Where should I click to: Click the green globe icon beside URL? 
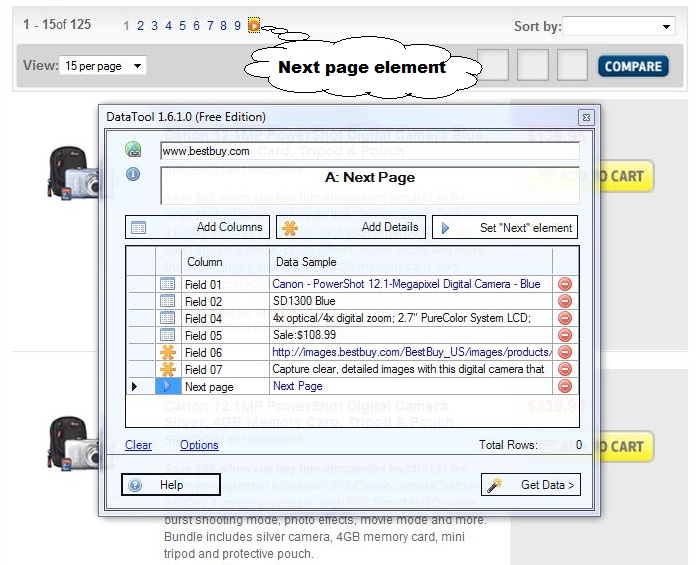(x=133, y=150)
